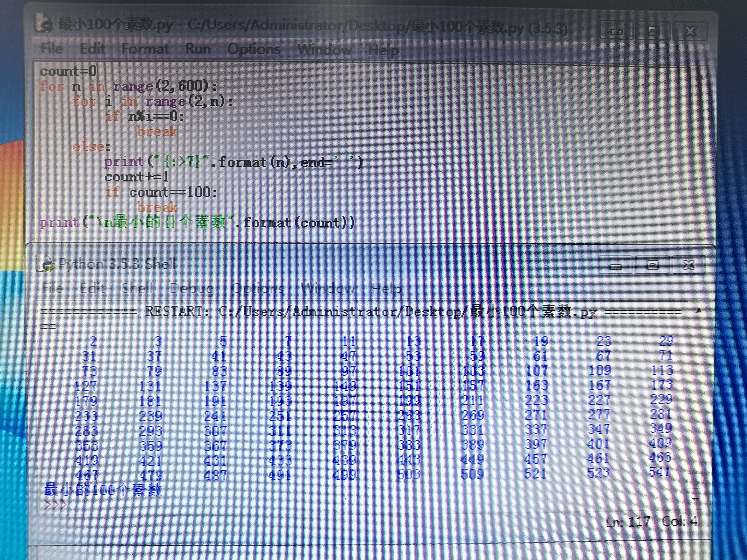
Task: Close the editor window
Action: pos(690,31)
